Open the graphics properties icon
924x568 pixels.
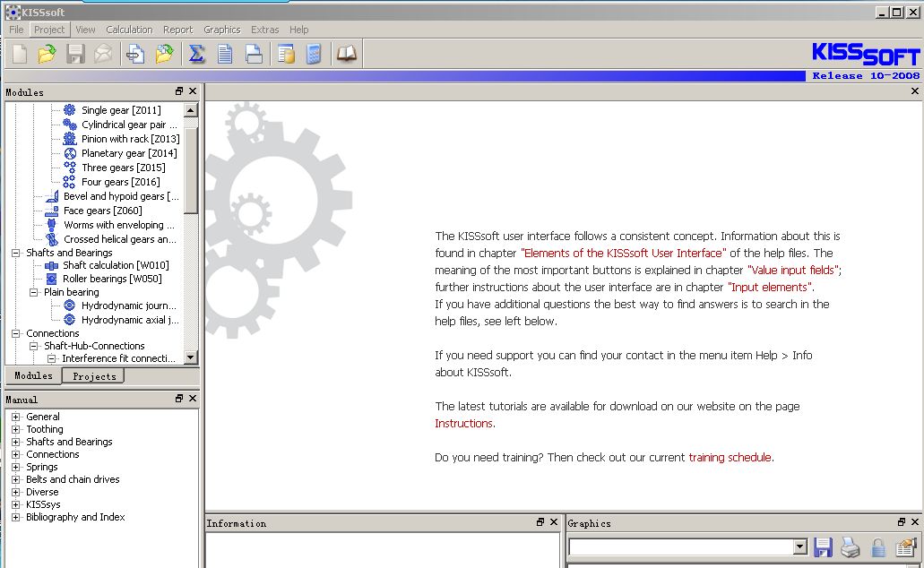pos(905,547)
